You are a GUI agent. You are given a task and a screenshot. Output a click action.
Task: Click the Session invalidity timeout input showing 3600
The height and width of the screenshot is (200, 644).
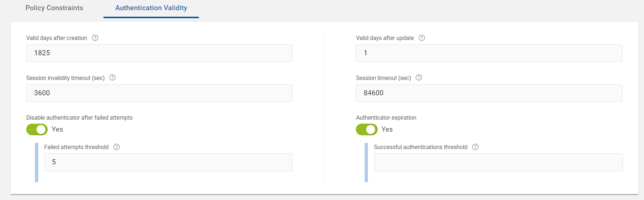159,93
